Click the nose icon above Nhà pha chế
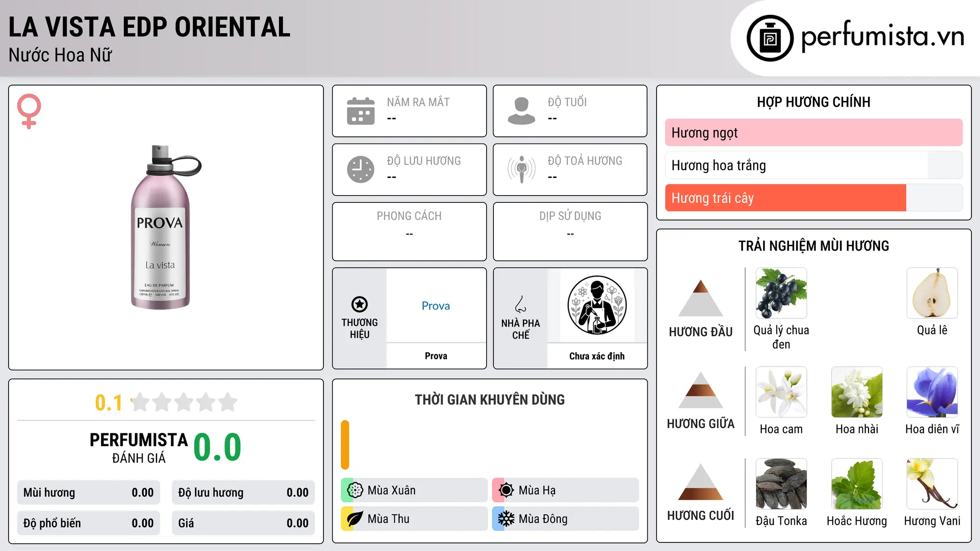Screen dimensions: 980x551 click(x=521, y=304)
